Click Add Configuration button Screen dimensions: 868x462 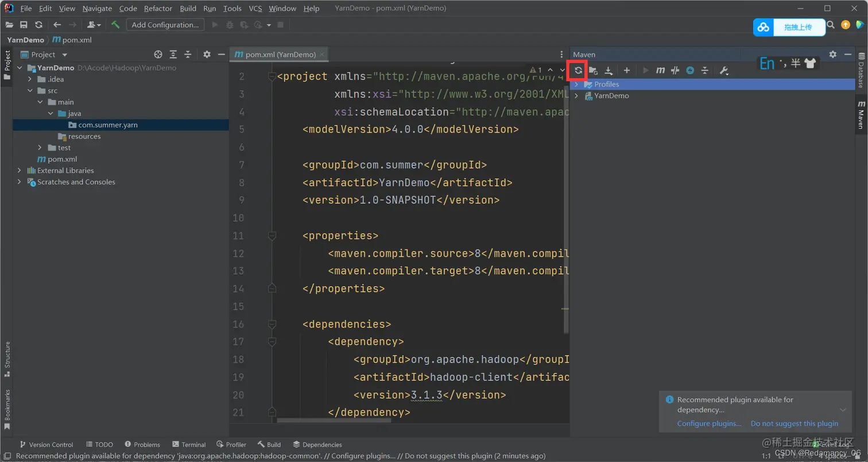coord(165,25)
